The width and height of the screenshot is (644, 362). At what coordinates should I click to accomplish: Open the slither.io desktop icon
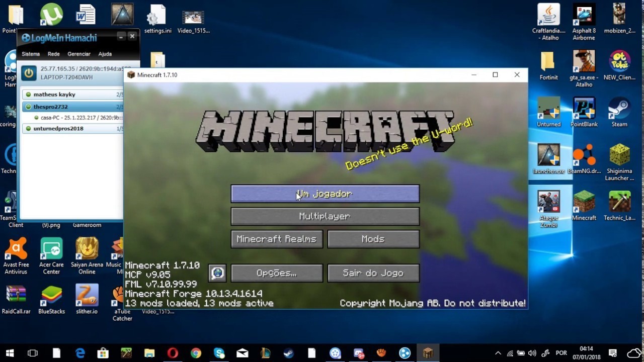coord(87,300)
